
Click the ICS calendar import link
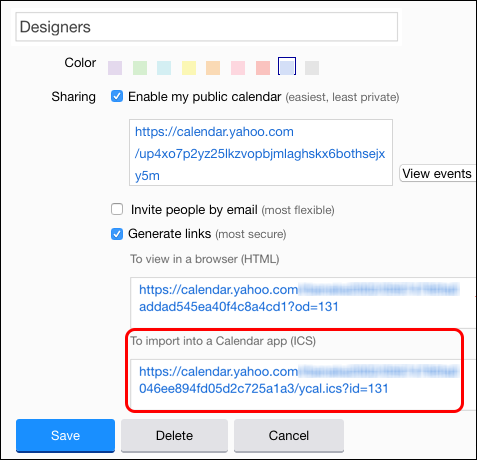[299, 380]
